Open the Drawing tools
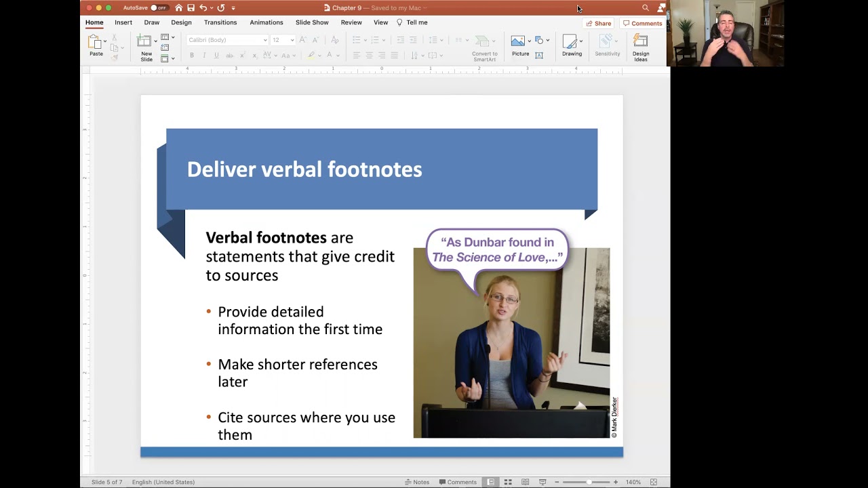This screenshot has width=868, height=488. pos(572,45)
